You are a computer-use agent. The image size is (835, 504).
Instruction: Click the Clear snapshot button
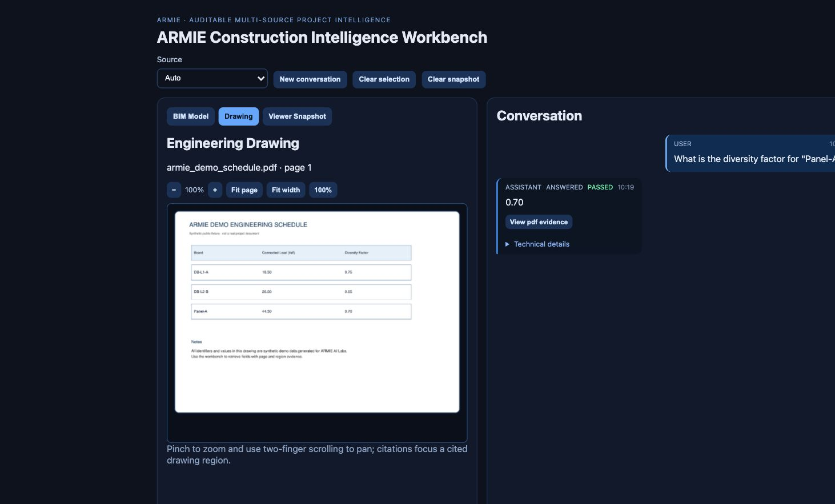tap(453, 79)
